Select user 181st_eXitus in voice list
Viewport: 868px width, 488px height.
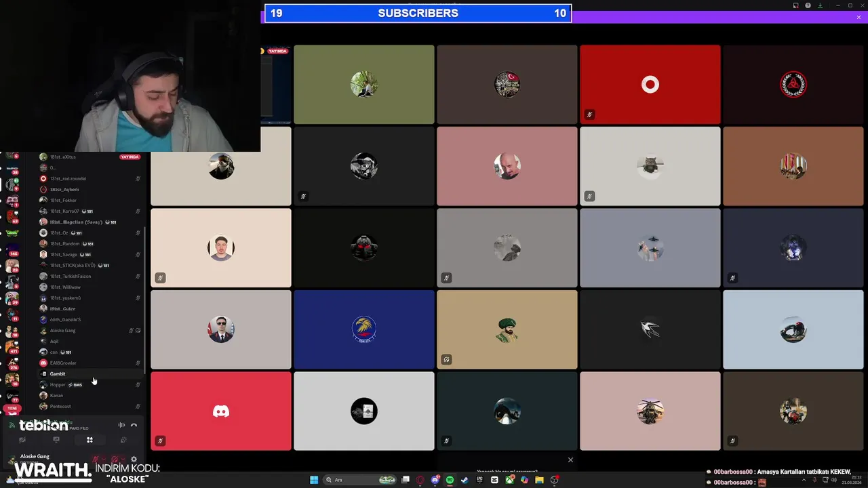pos(90,157)
